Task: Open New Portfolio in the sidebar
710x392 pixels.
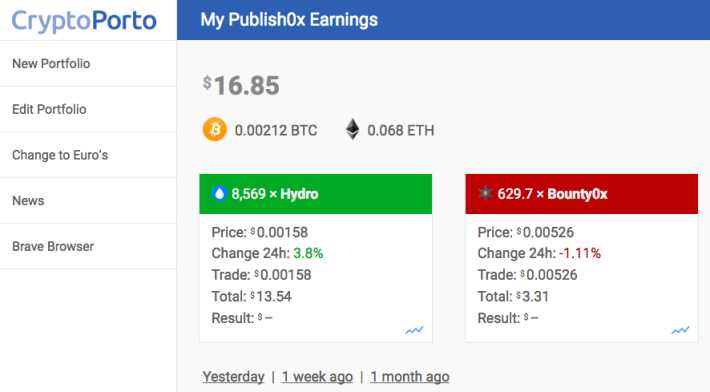Action: (x=88, y=64)
